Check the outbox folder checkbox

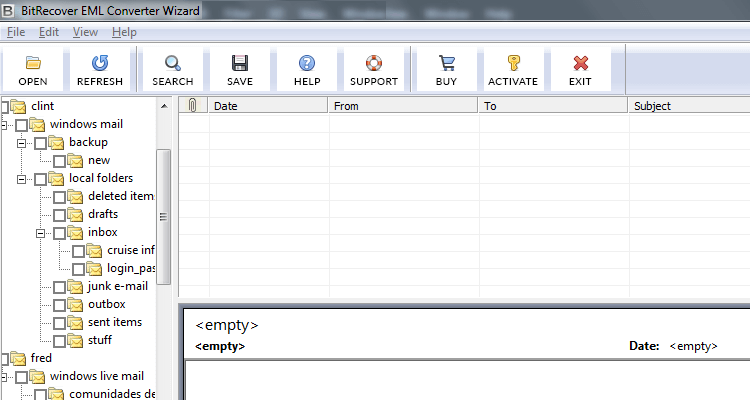tap(60, 305)
